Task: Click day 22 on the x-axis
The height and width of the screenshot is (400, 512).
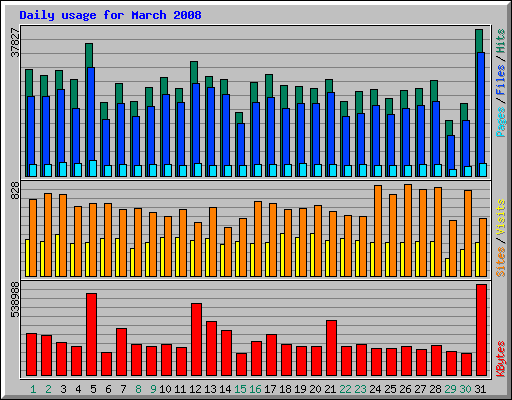Action: tap(345, 389)
